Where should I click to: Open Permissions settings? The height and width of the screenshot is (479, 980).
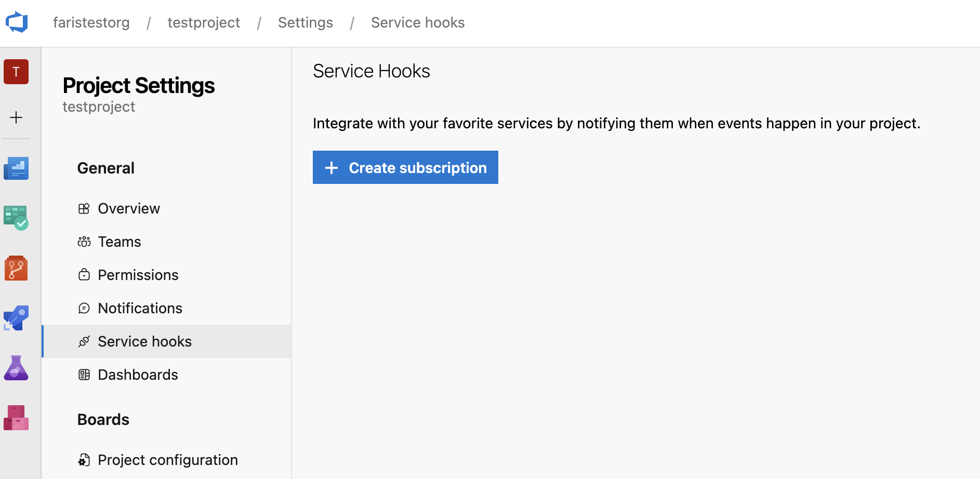(x=138, y=275)
